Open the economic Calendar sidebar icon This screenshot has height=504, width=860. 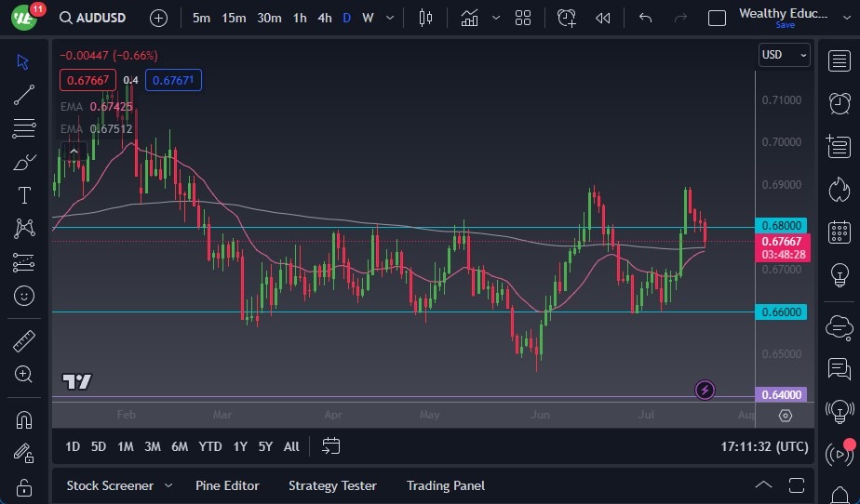point(839,232)
